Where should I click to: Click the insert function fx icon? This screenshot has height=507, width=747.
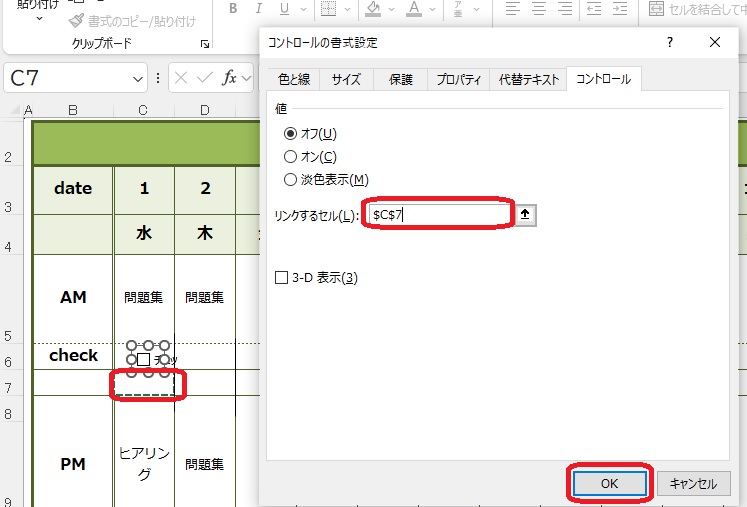point(229,78)
